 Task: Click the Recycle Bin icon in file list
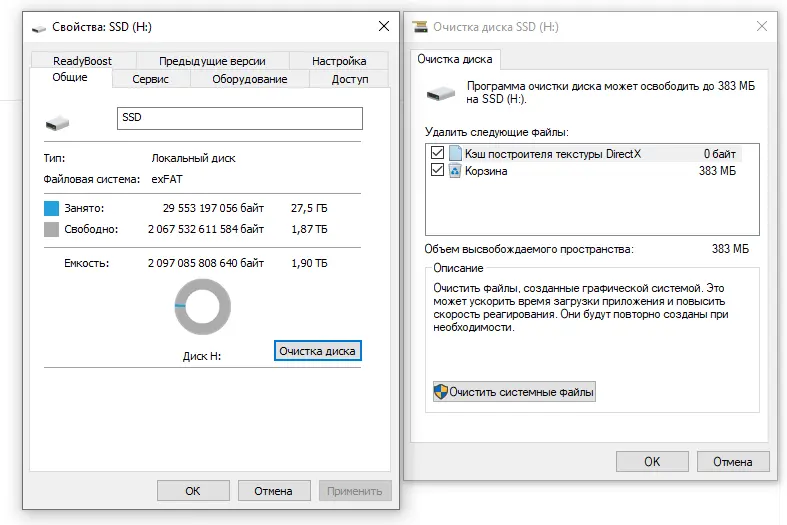pos(456,171)
